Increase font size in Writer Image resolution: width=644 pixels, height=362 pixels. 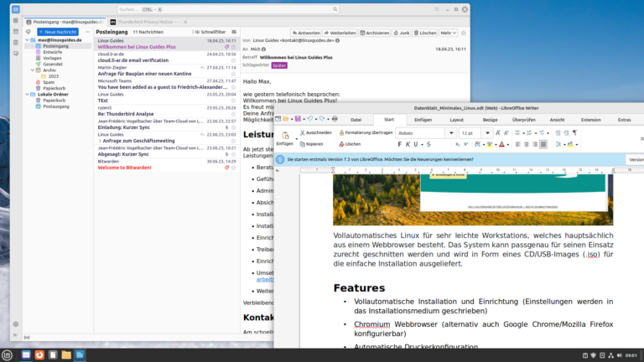[x=498, y=133]
